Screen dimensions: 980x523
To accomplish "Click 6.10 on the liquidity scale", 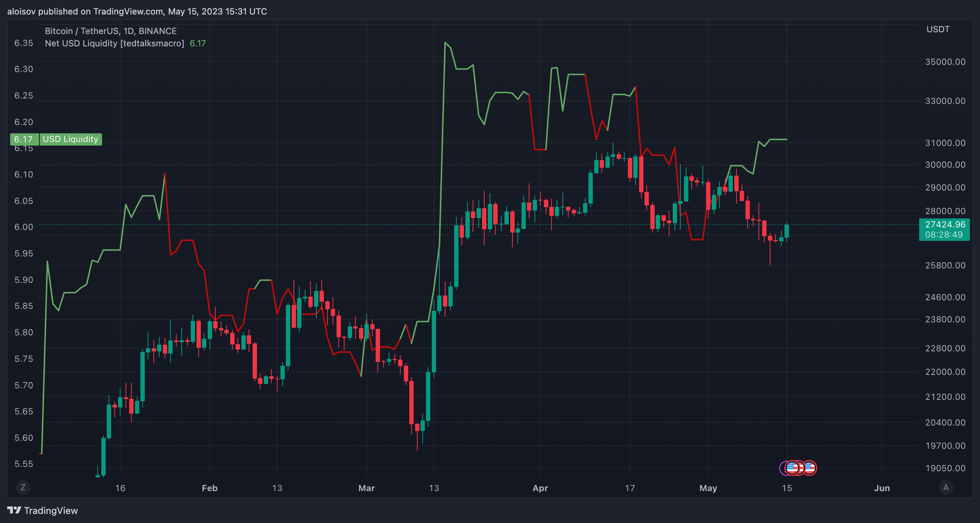I will [24, 174].
